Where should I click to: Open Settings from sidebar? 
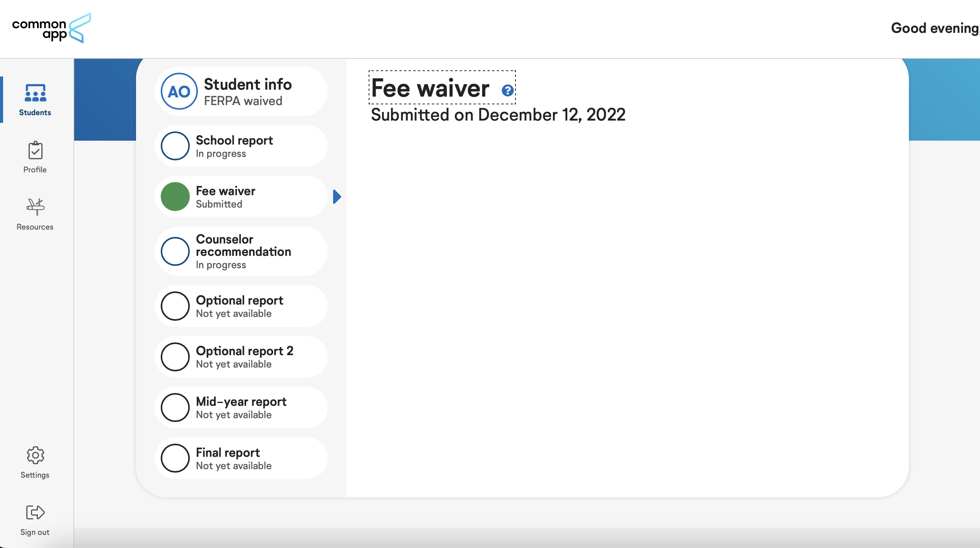34,463
